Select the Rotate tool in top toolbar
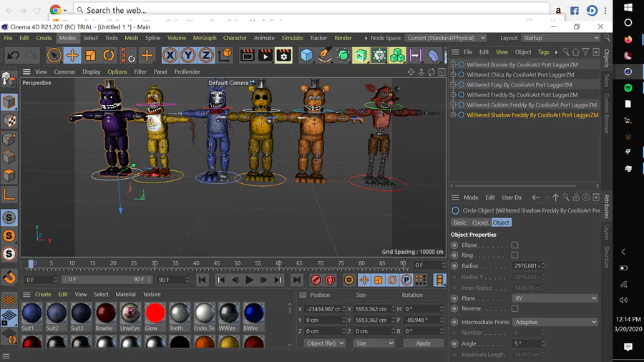644x362 pixels. coord(109,55)
